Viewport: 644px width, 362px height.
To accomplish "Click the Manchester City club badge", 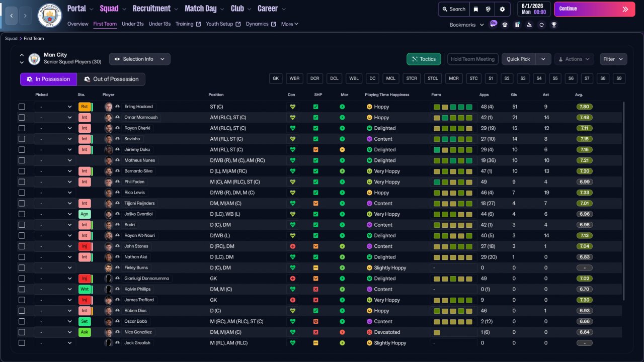I will pos(50,16).
